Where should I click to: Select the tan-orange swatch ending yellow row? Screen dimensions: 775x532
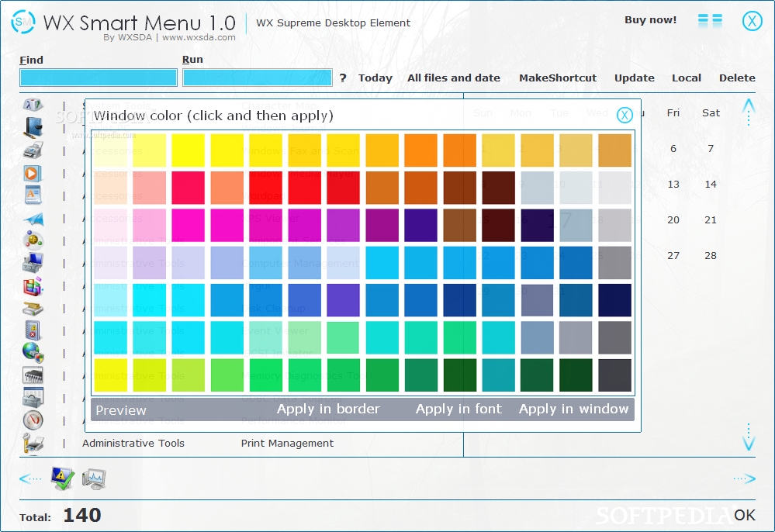pos(615,150)
